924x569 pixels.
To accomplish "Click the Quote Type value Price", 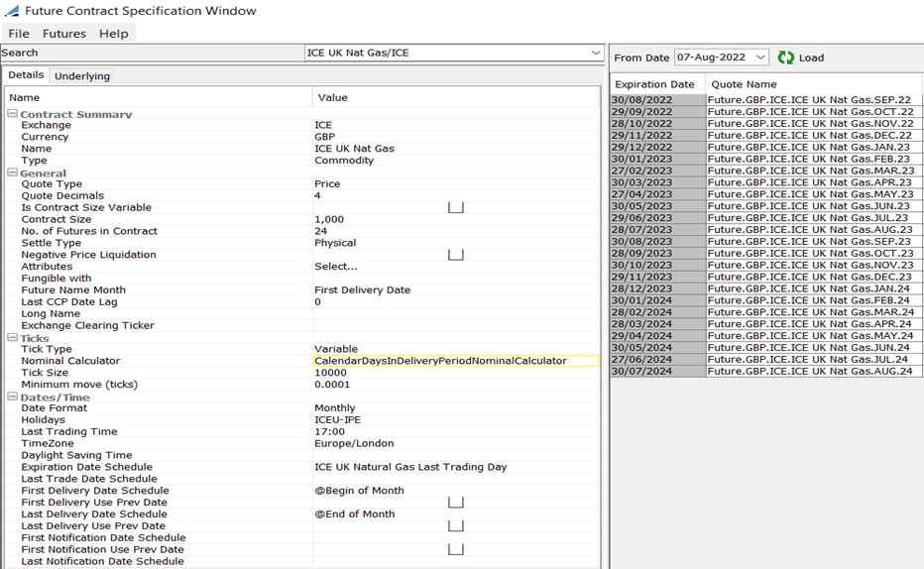I will tap(327, 183).
